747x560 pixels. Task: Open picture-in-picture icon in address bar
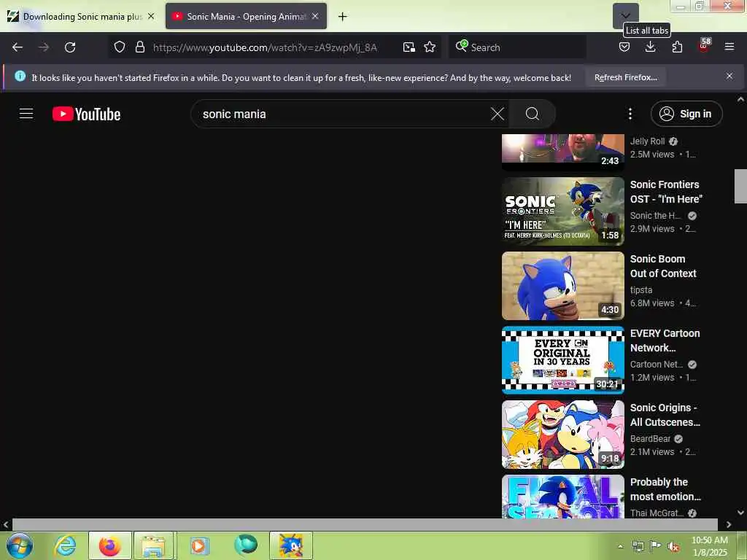tap(409, 47)
